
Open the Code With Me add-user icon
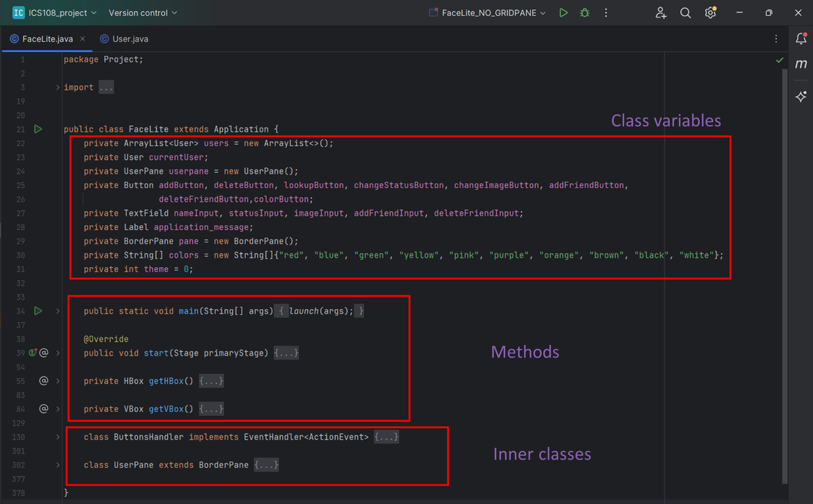point(661,13)
